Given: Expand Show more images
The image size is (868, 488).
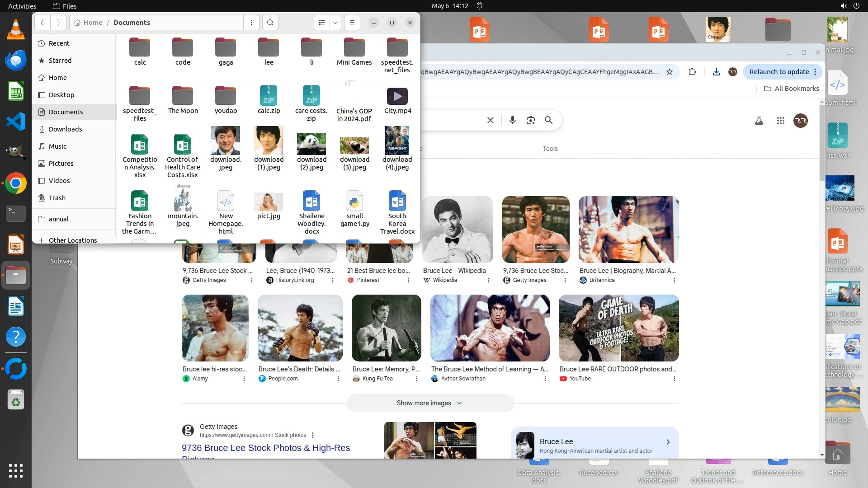Looking at the screenshot, I should coord(429,403).
